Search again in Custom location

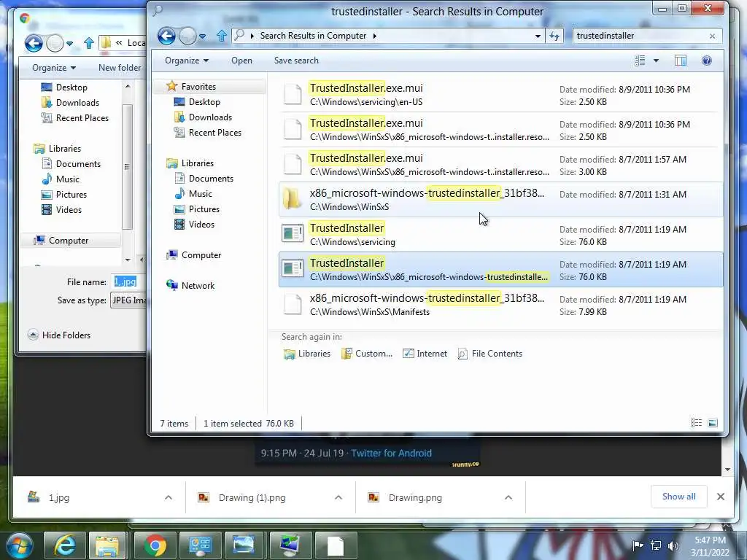367,354
